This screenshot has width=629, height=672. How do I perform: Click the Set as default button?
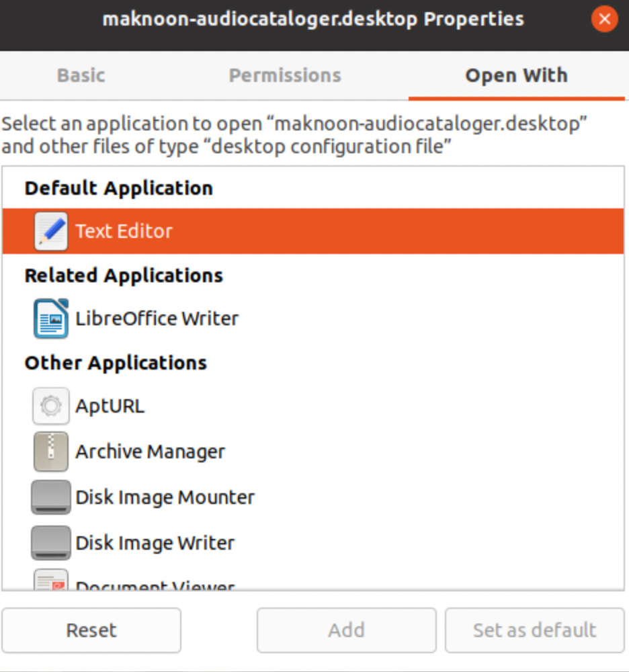pyautogui.click(x=534, y=630)
